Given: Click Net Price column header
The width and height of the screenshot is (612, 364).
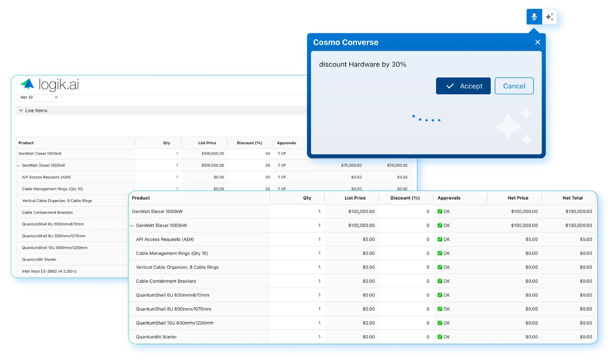Looking at the screenshot, I should (x=518, y=198).
